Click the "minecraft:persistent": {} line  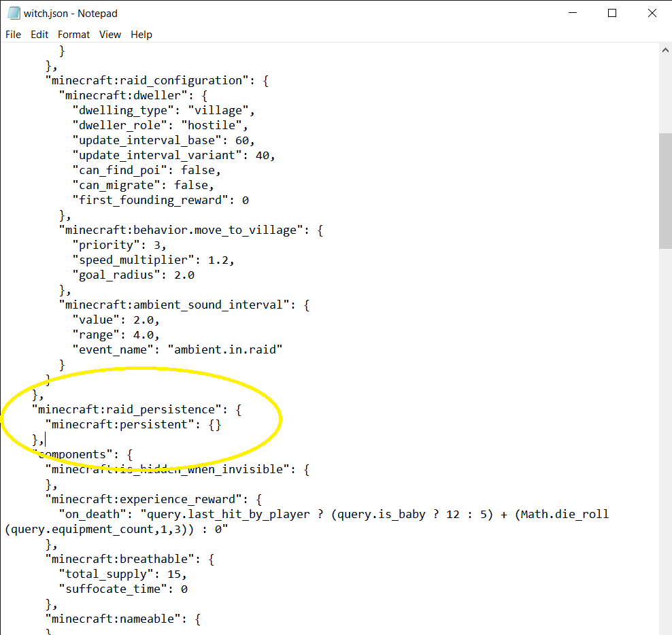click(133, 425)
